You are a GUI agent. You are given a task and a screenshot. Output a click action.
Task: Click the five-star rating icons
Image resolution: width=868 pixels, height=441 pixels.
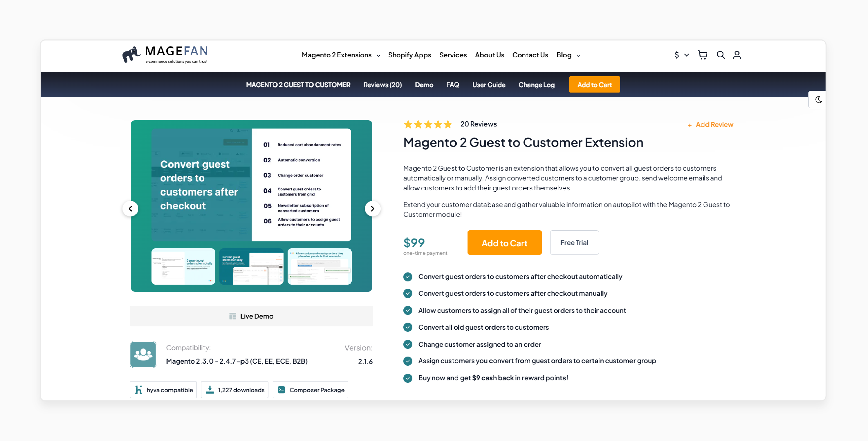click(x=427, y=124)
